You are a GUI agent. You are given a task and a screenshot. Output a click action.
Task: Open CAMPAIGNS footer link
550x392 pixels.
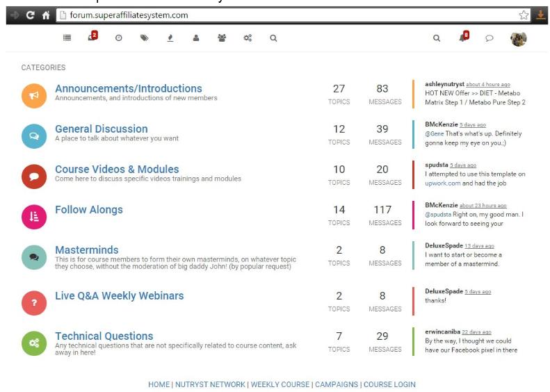[x=337, y=384]
